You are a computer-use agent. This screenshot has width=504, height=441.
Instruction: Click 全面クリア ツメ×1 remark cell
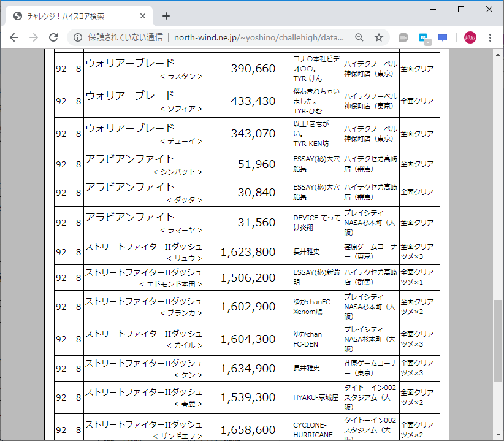[419, 277]
